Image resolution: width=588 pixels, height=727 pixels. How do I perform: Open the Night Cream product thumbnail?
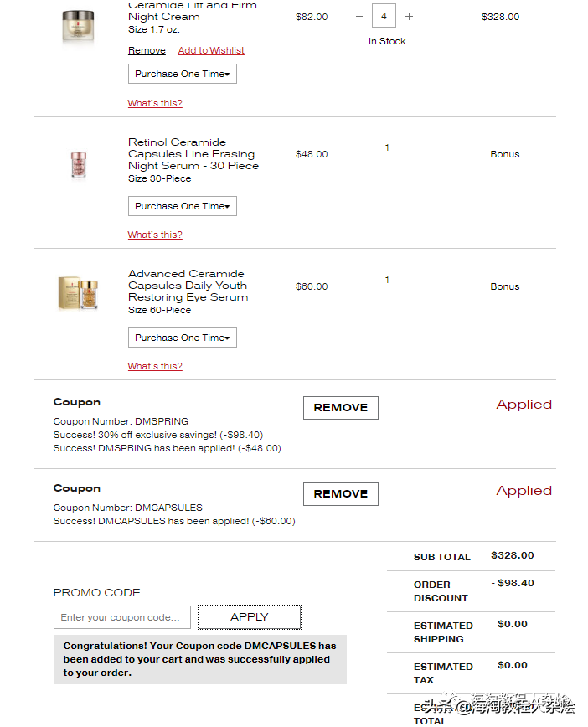pyautogui.click(x=79, y=26)
